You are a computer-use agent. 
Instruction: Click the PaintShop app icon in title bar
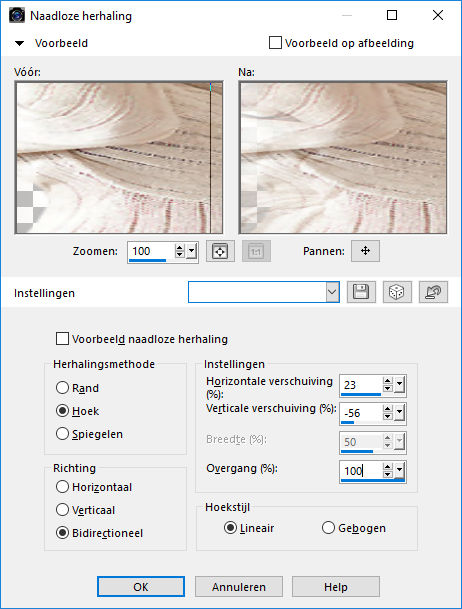point(17,16)
